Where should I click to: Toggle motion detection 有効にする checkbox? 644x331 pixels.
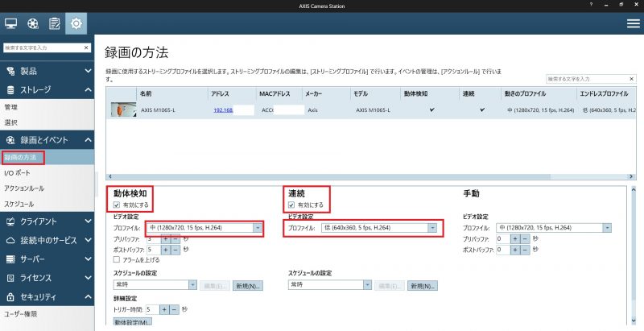pos(117,205)
